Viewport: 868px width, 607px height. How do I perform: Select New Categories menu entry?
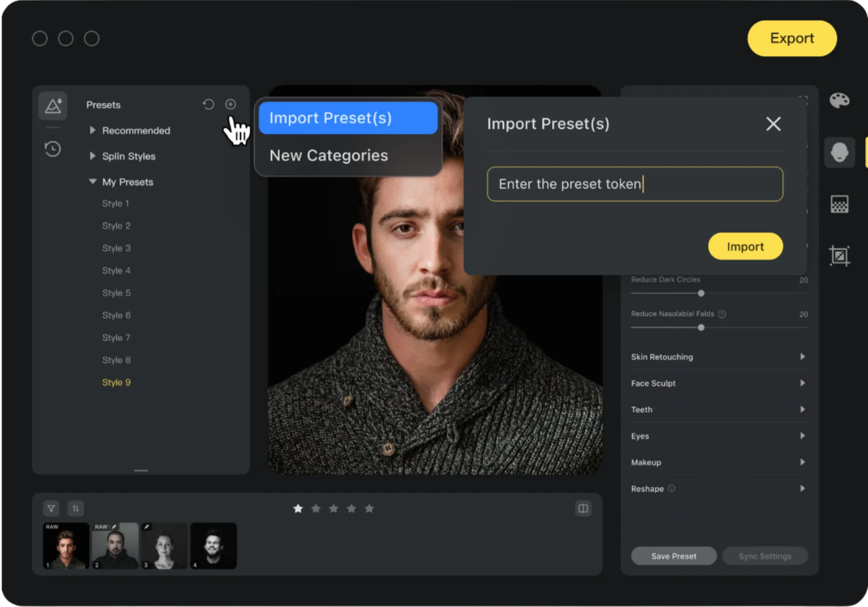329,155
